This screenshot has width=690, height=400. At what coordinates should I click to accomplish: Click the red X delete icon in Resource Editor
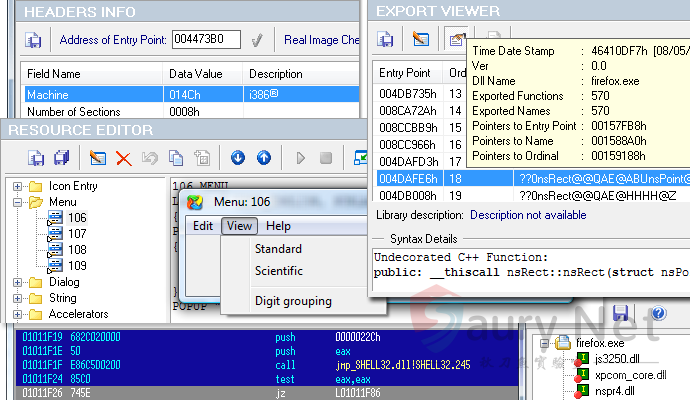[x=124, y=158]
